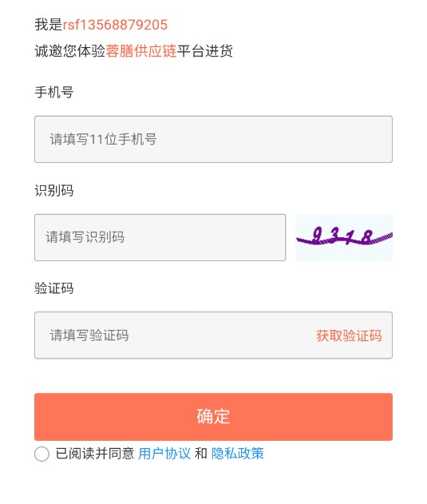
Task: Open the 隐私政策 link
Action: click(x=237, y=454)
